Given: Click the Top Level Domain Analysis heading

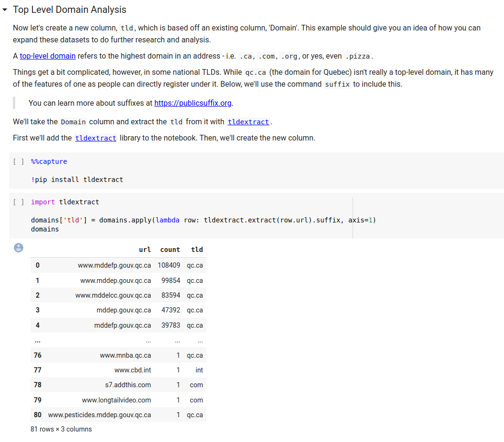Looking at the screenshot, I should point(70,10).
